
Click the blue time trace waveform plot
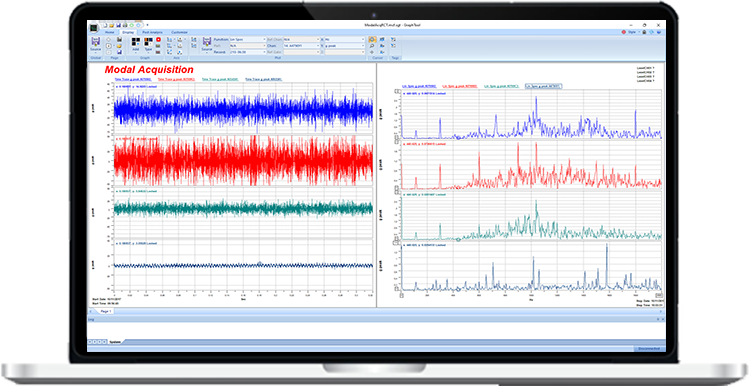[x=244, y=108]
